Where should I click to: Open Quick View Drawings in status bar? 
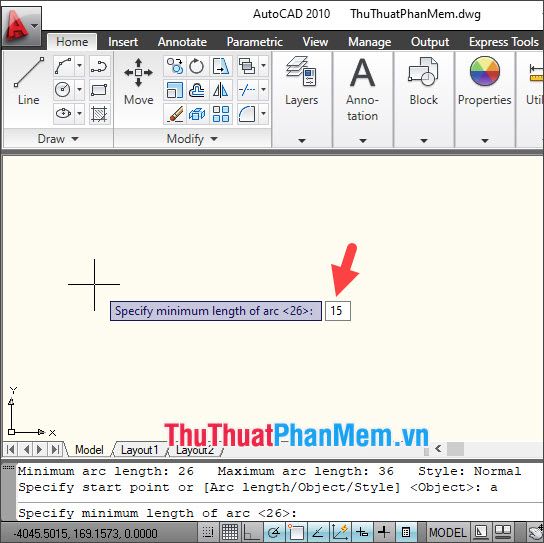coord(503,532)
